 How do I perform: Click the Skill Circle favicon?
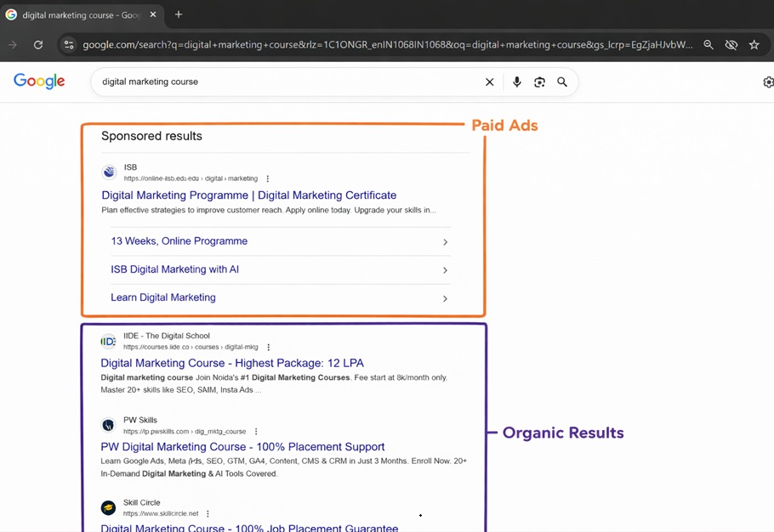[108, 507]
